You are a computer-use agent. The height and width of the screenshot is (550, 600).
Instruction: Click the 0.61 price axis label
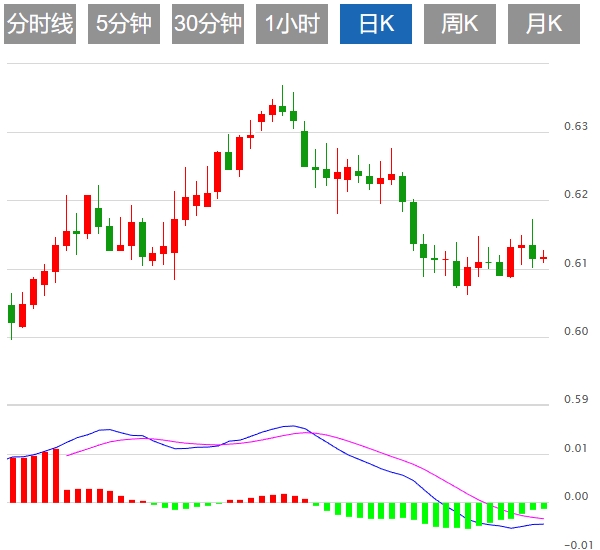pyautogui.click(x=576, y=263)
